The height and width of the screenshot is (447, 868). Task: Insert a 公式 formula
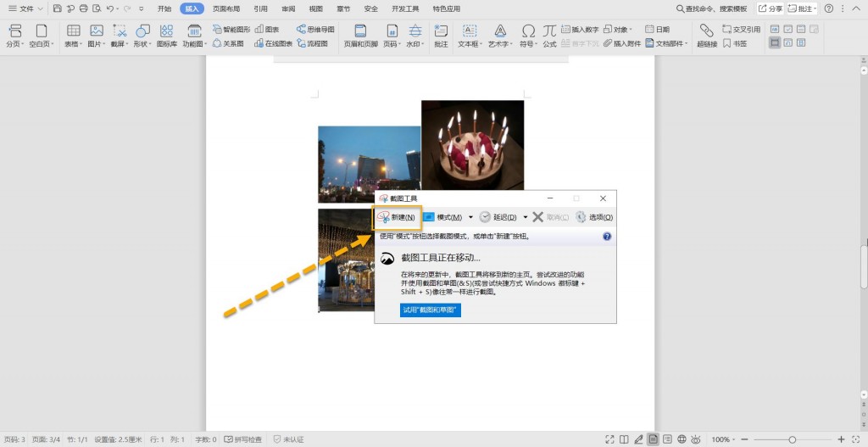pyautogui.click(x=549, y=36)
